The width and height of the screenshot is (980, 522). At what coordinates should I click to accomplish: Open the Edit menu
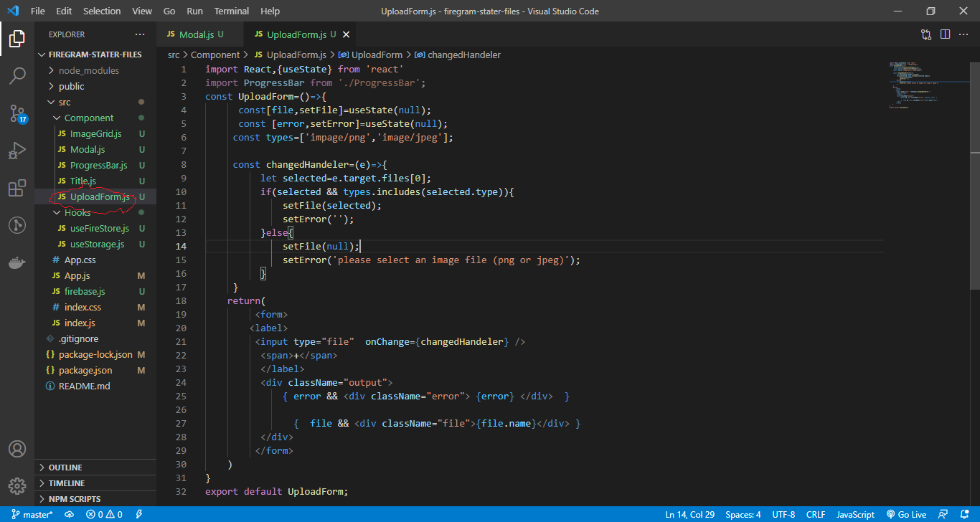click(64, 11)
